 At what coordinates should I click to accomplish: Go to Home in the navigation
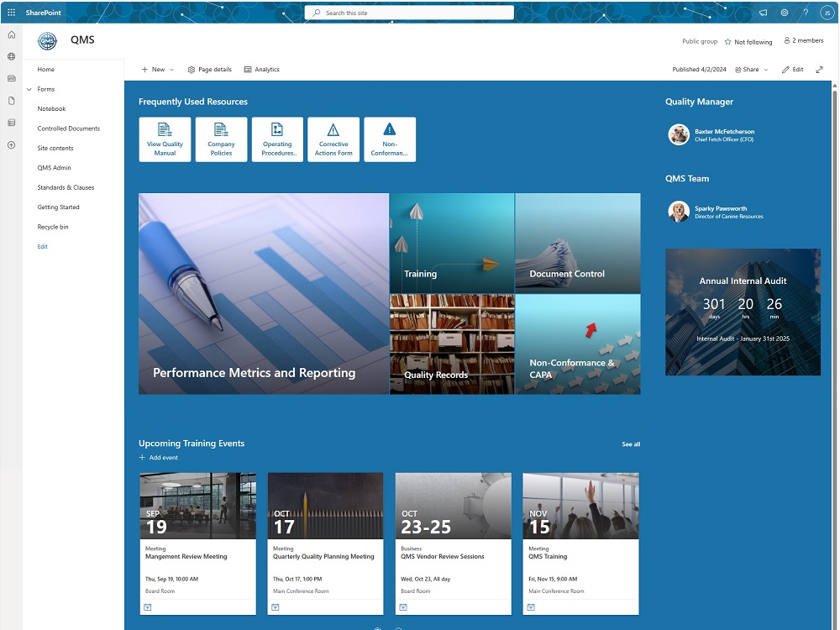coord(46,69)
